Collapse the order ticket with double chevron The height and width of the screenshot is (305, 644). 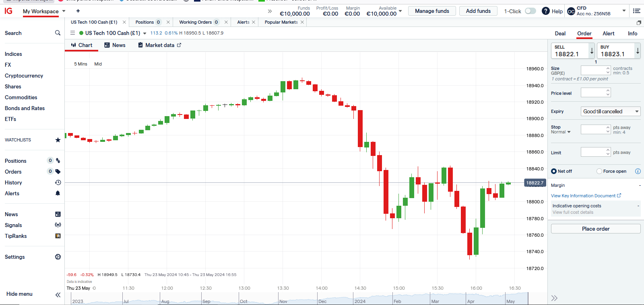[x=554, y=298]
